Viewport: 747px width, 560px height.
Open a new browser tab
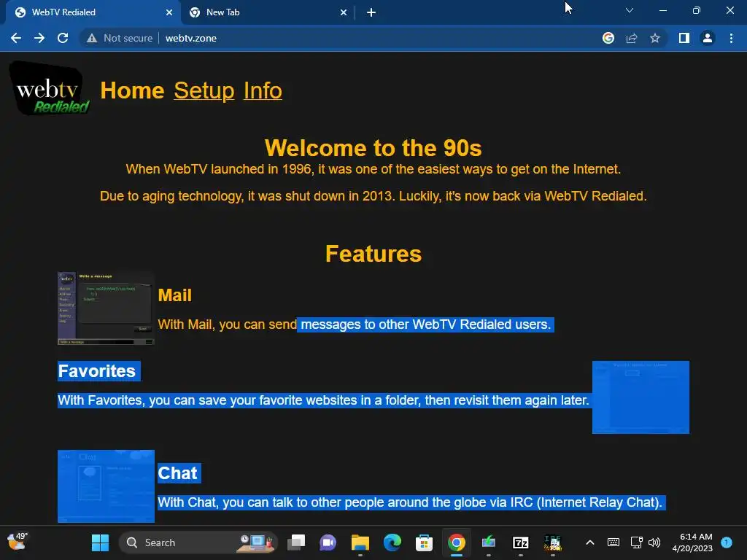pos(371,12)
